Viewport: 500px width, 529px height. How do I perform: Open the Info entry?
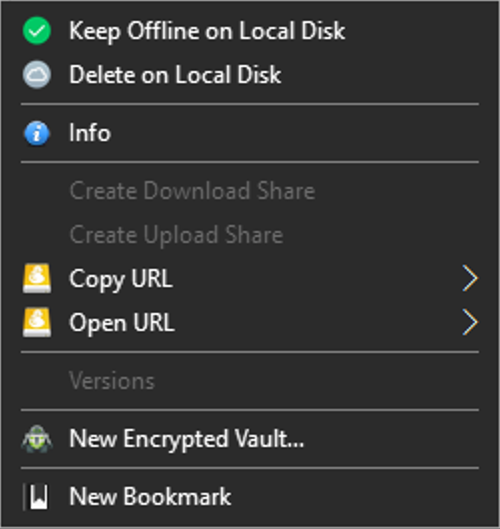click(250, 133)
